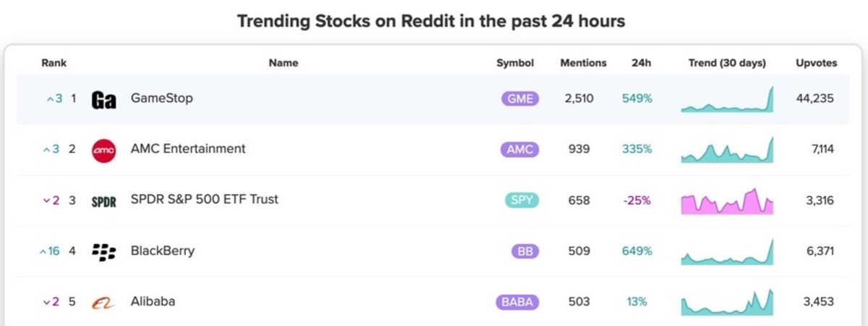Click the GME symbol badge

tap(520, 99)
